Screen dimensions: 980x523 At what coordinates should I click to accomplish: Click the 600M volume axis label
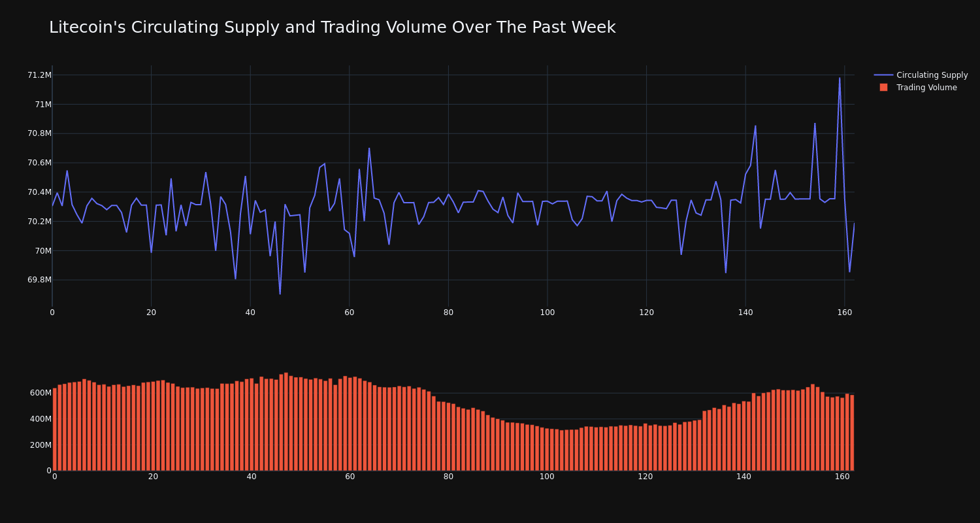click(x=41, y=393)
